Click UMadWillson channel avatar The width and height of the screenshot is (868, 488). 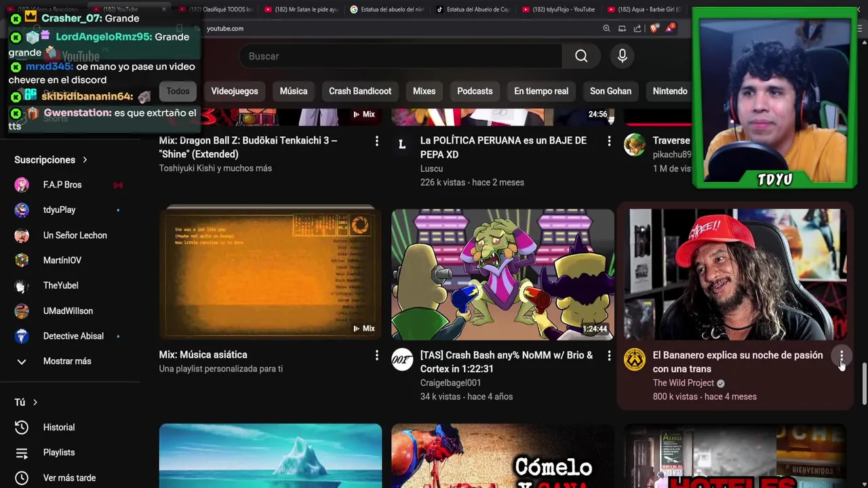(22, 311)
